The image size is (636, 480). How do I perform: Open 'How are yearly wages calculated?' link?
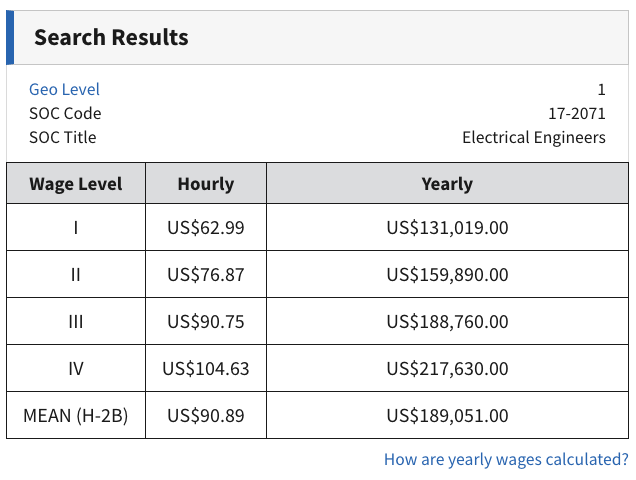506,460
